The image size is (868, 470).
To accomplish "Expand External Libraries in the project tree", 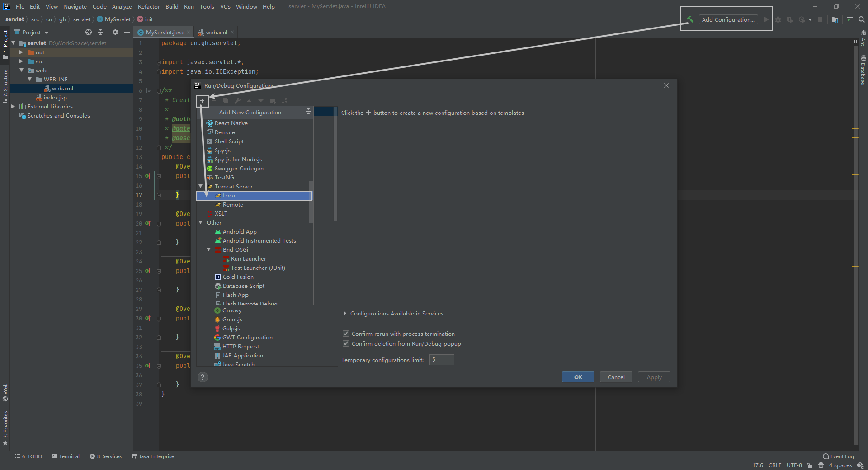I will pyautogui.click(x=13, y=106).
